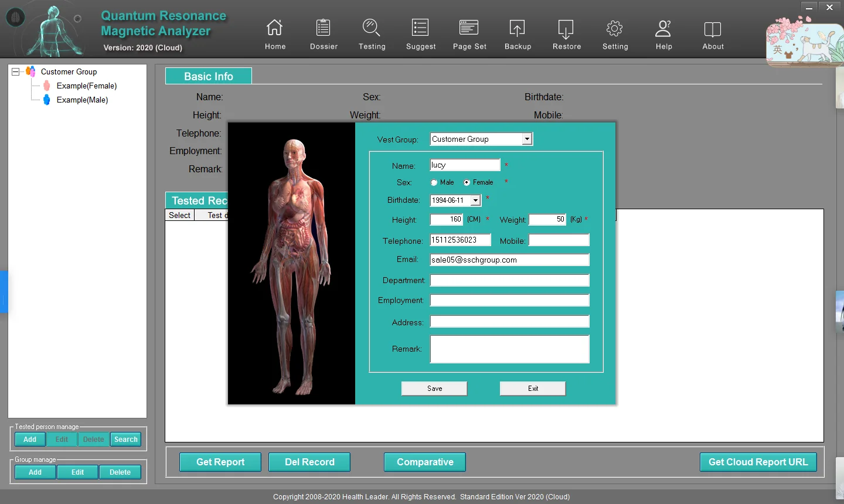
Task: Open the Birthdate date picker dropdown
Action: 475,200
